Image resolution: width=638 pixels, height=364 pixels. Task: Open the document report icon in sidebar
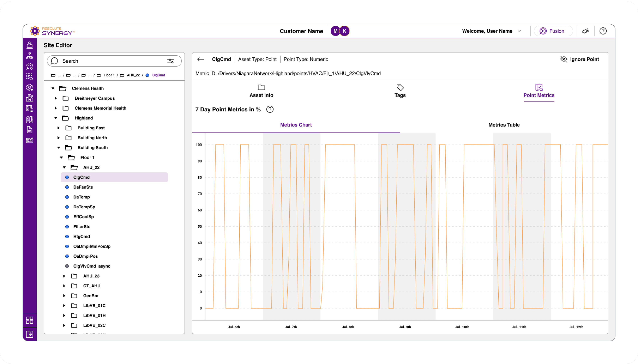click(x=29, y=130)
